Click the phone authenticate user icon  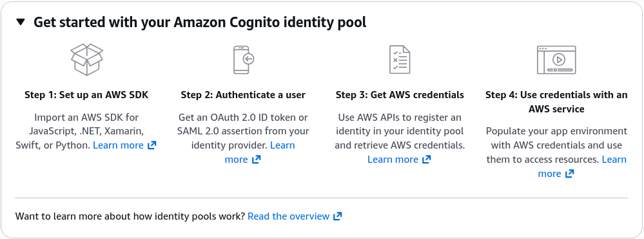click(x=243, y=59)
